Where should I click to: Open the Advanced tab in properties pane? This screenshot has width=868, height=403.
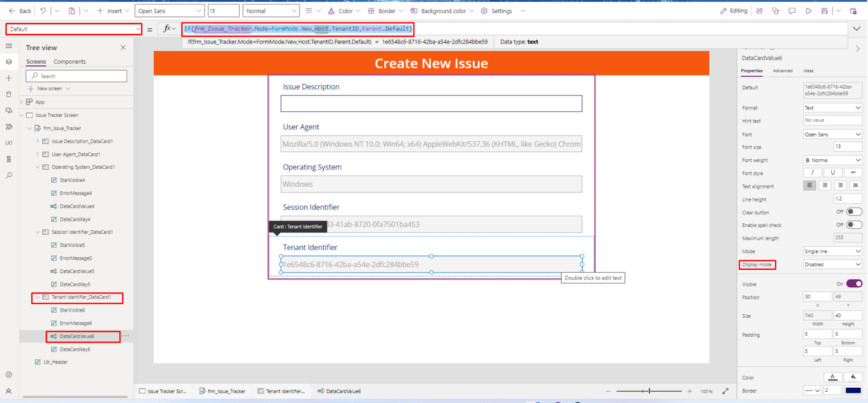coord(783,71)
